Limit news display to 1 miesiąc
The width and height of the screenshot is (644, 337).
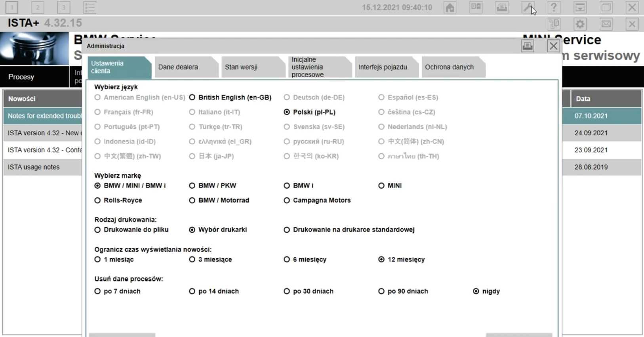coord(114,260)
